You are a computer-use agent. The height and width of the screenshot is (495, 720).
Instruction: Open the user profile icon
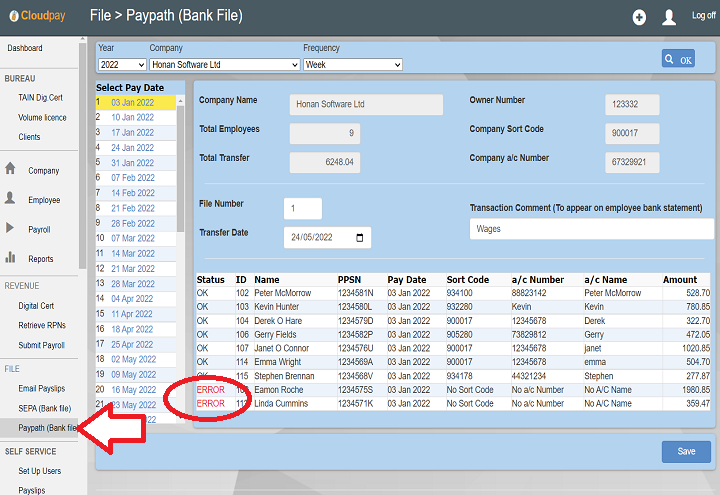pyautogui.click(x=669, y=17)
